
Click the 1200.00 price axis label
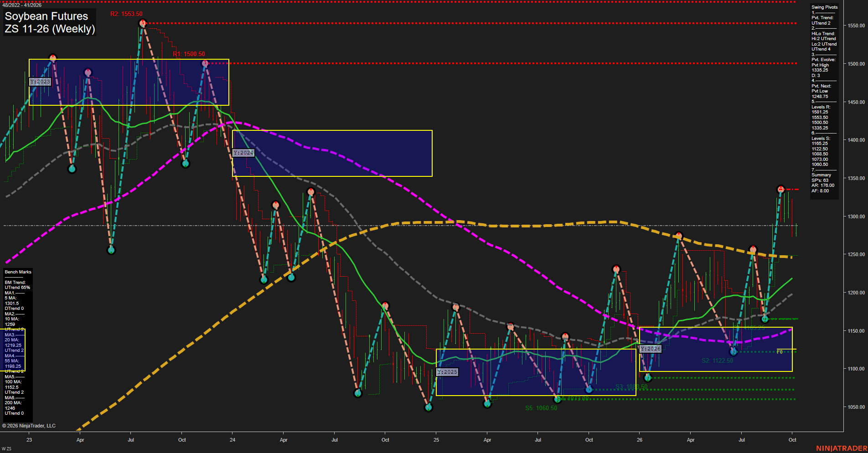tap(856, 293)
